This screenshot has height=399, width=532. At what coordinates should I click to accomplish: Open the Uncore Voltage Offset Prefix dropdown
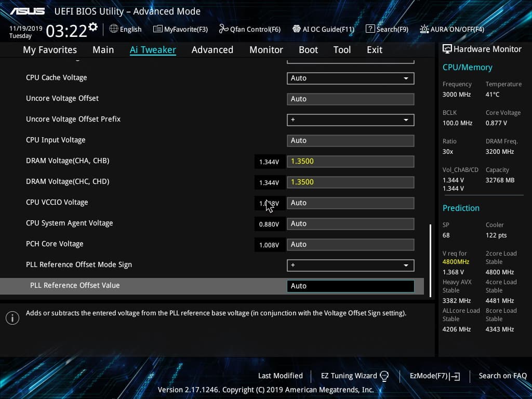[351, 120]
